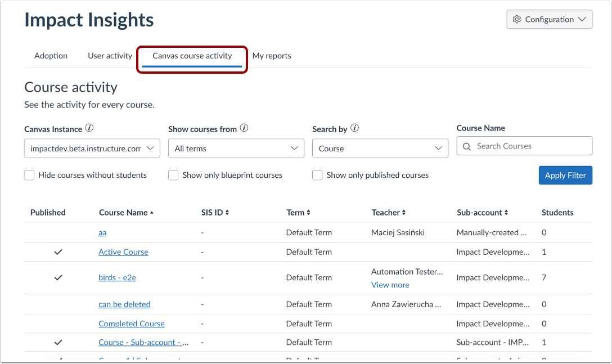
Task: Click the Configuration gear icon
Action: click(517, 19)
